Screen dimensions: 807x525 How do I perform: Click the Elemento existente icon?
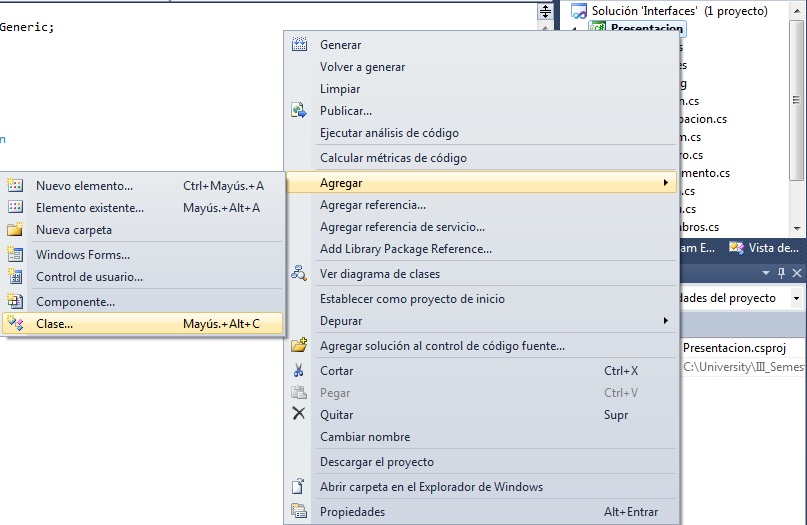click(15, 207)
